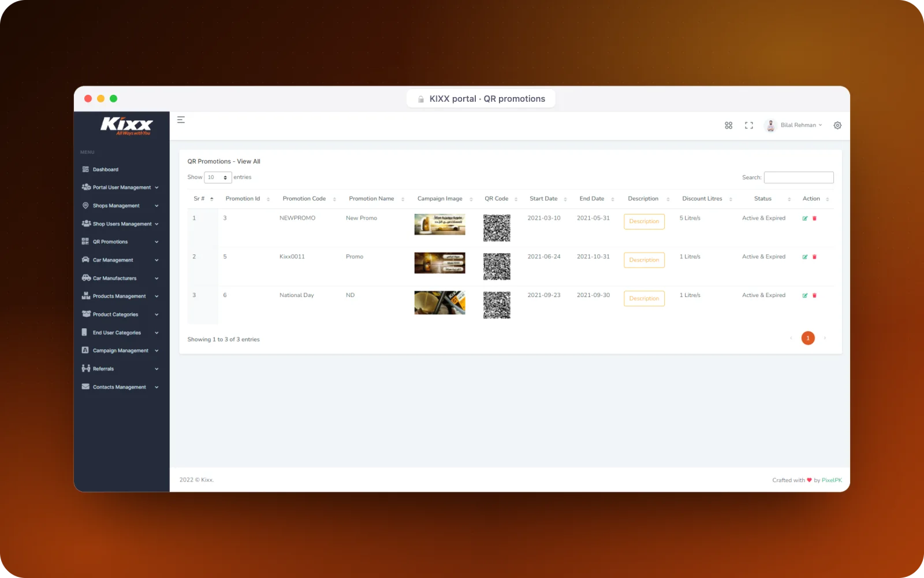Sort table by Start Date column

(x=548, y=199)
